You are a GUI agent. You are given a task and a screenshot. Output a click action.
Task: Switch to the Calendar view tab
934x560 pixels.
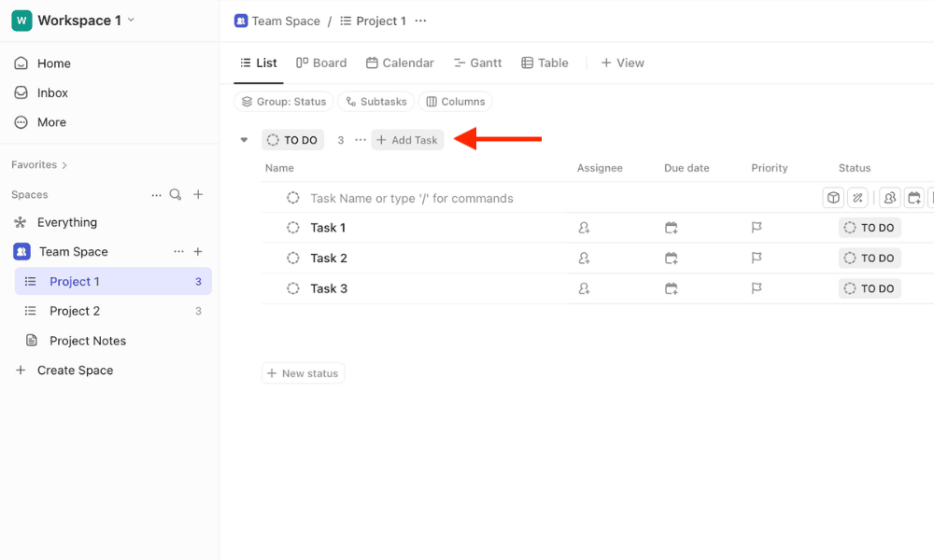[x=401, y=63]
